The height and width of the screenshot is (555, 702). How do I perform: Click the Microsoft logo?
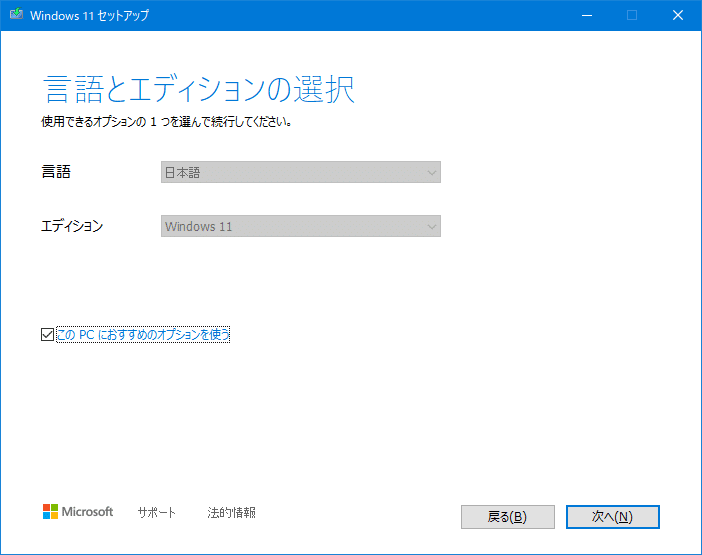click(x=78, y=512)
